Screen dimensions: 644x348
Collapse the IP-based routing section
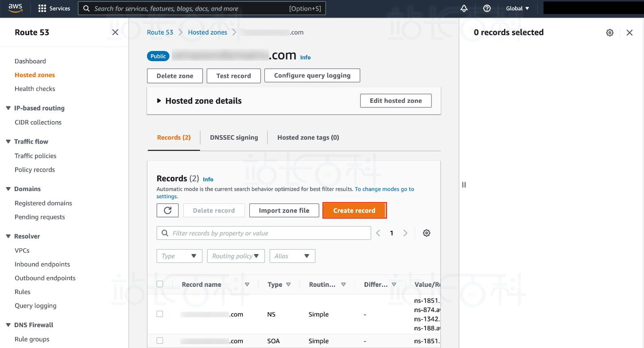(x=8, y=108)
